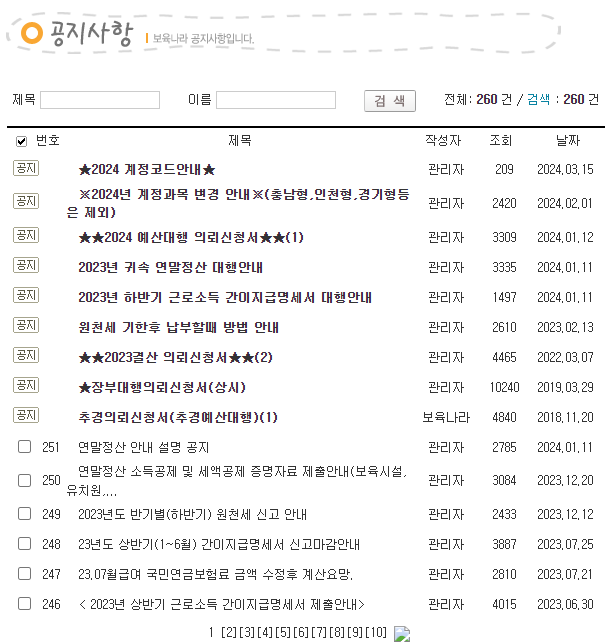Click the 공지사항 page heading
613x643 pixels.
[91, 33]
